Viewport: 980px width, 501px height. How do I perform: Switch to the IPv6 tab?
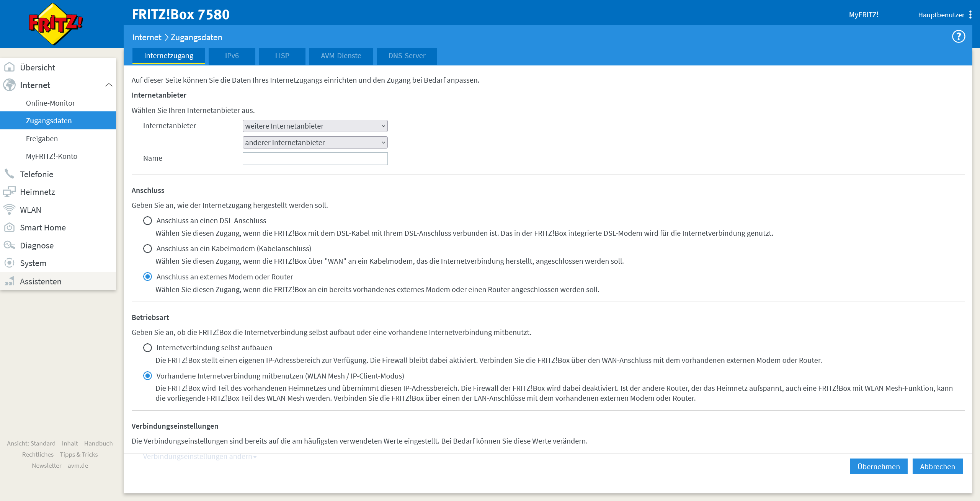[232, 56]
